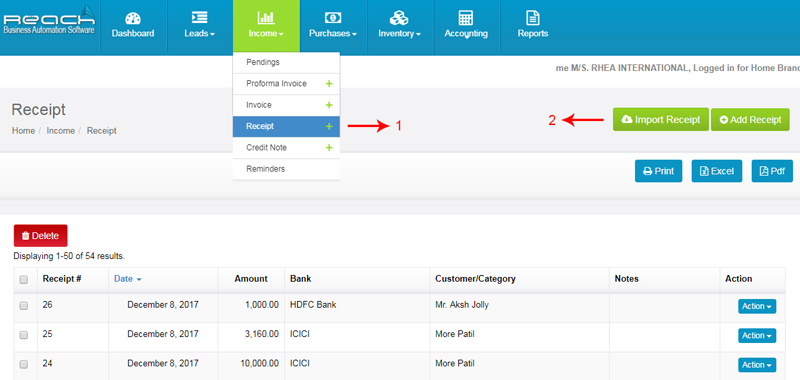This screenshot has width=800, height=380.
Task: Click the Amount column header
Action: 251,279
